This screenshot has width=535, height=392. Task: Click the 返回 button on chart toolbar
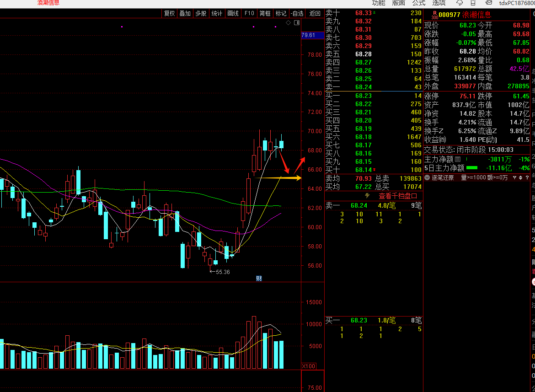[x=315, y=13]
